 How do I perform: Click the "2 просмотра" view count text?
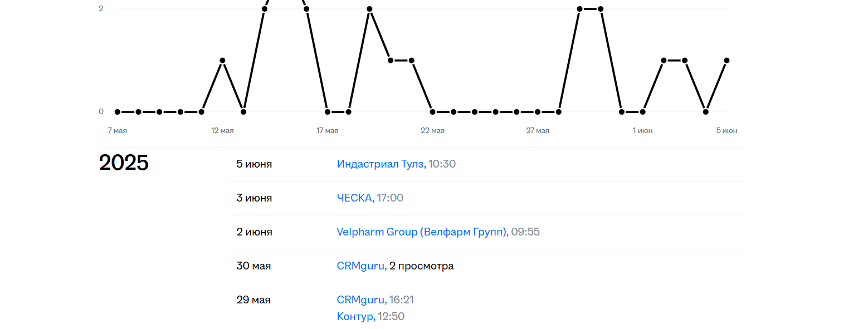pos(422,266)
